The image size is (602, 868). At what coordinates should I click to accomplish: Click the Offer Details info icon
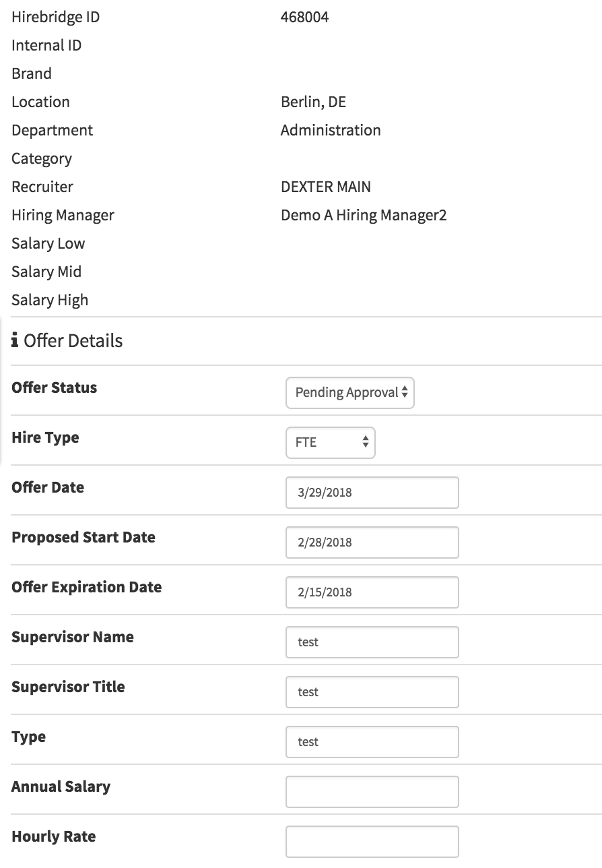click(15, 341)
